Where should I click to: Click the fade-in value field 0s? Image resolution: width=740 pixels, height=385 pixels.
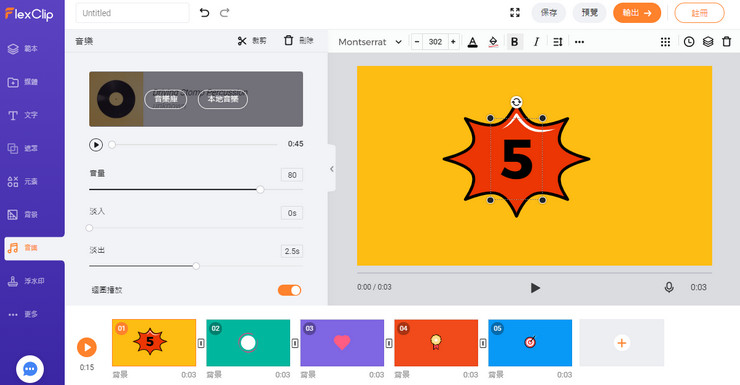(x=292, y=213)
